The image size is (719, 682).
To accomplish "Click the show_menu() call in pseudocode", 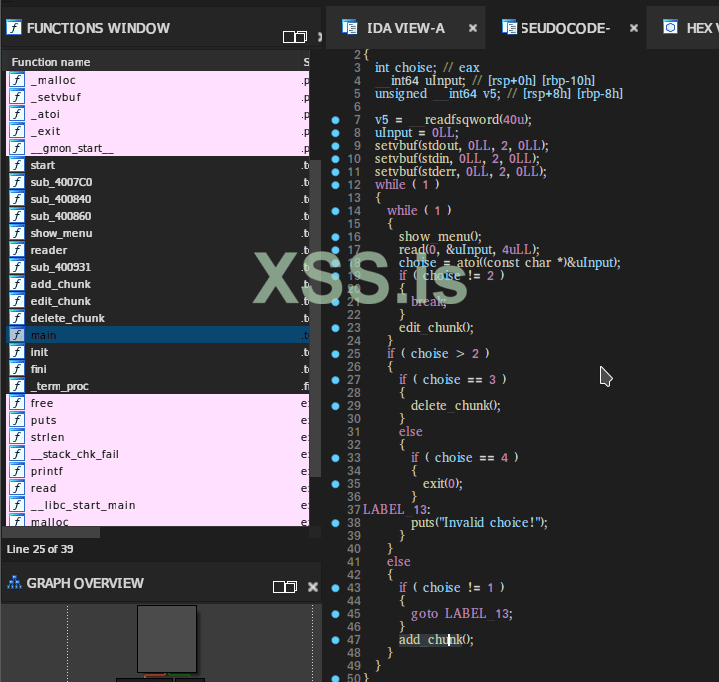I will [x=440, y=237].
